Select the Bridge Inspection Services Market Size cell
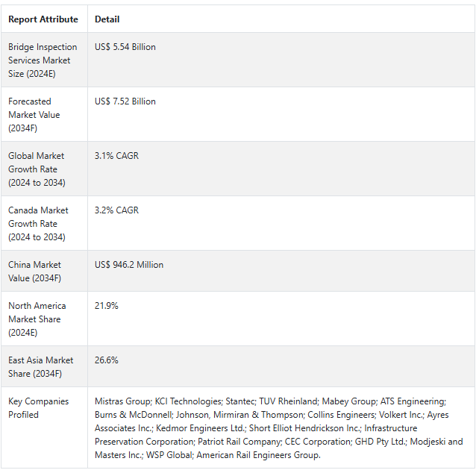Viewport: 476px width, 470px height. [43, 60]
